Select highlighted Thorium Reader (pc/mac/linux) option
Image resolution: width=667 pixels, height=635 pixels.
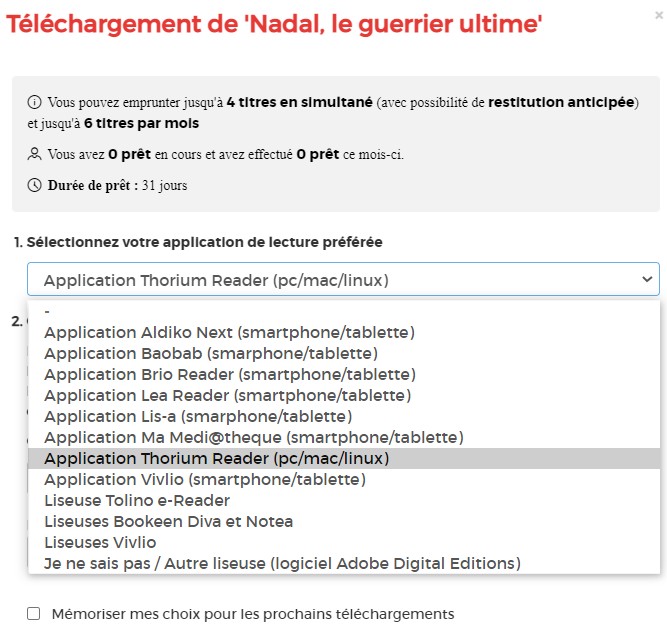point(216,458)
